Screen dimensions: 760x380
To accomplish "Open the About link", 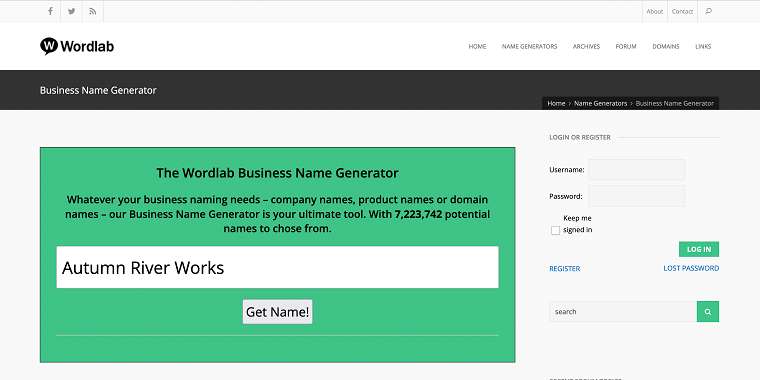I will coord(654,12).
